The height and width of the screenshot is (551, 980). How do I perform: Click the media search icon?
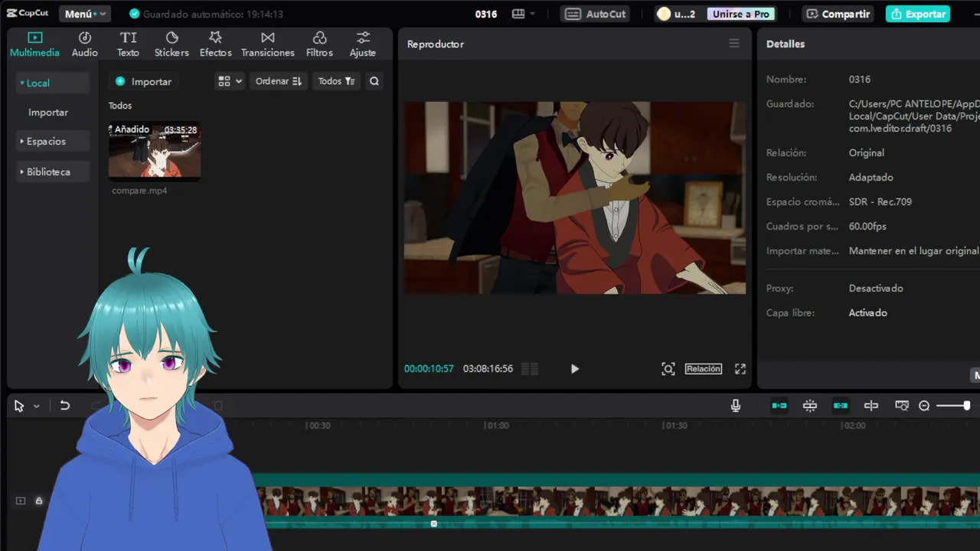point(374,81)
